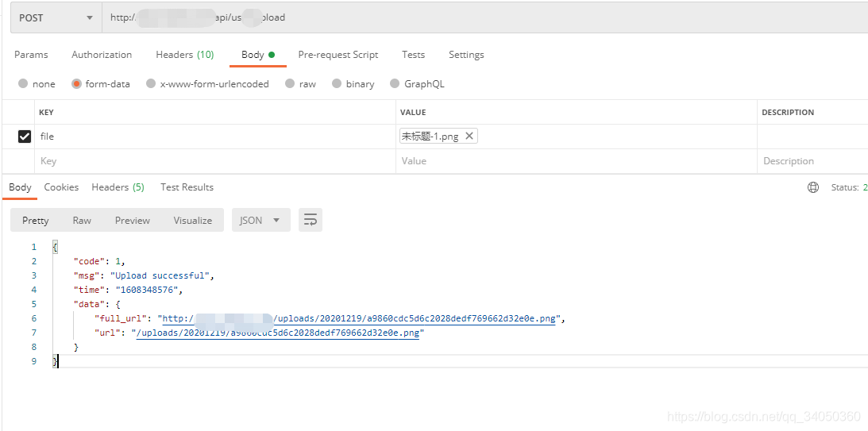Uncheck the file row checkbox
Viewport: 868px width, 431px height.
click(x=25, y=136)
